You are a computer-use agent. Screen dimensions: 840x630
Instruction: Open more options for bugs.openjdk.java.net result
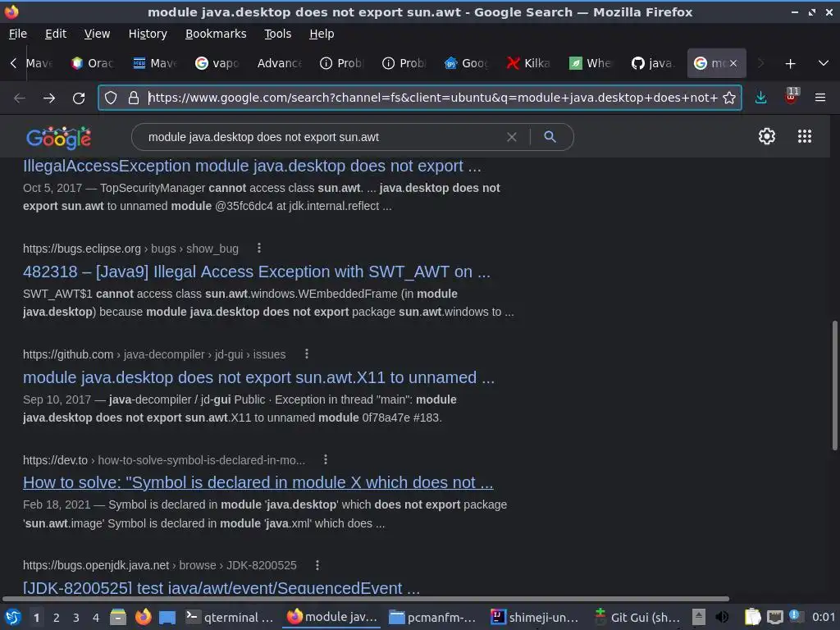(317, 565)
